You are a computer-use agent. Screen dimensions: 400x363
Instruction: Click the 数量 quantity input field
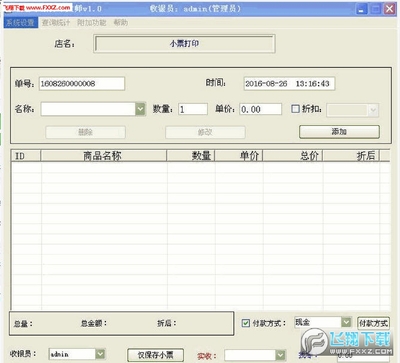[193, 109]
